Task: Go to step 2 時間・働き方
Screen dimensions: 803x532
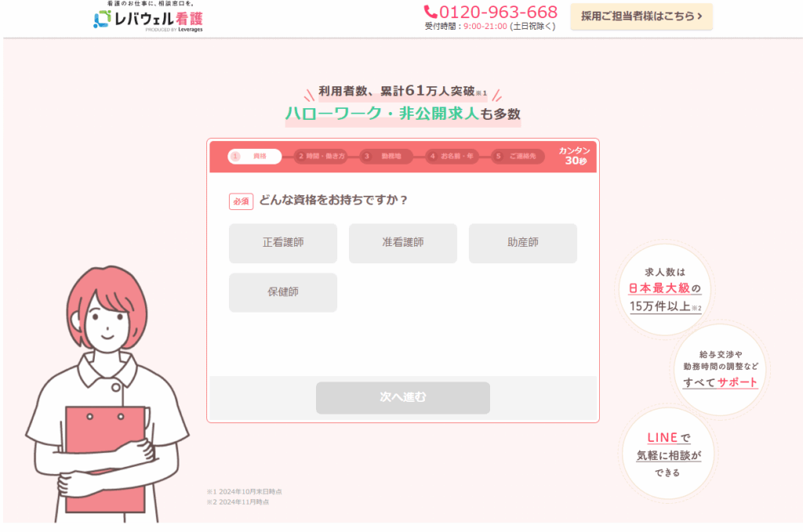Action: 321,156
